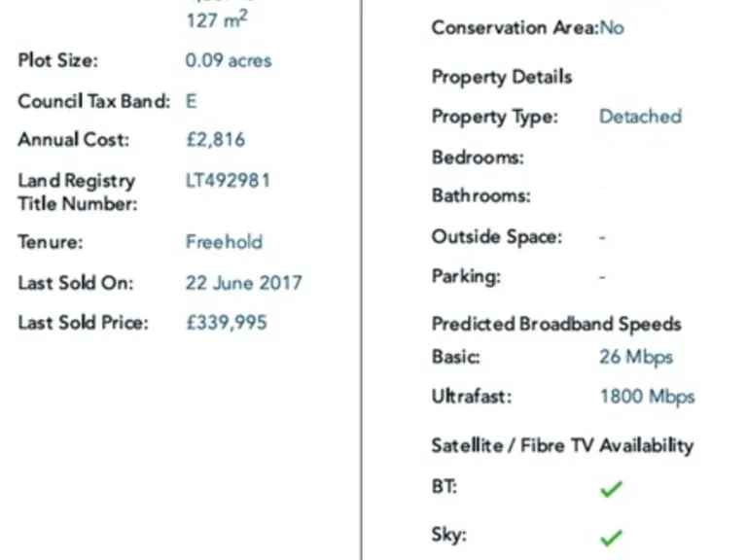Select the £2,816 annual cost value
The image size is (747, 560).
pos(215,140)
